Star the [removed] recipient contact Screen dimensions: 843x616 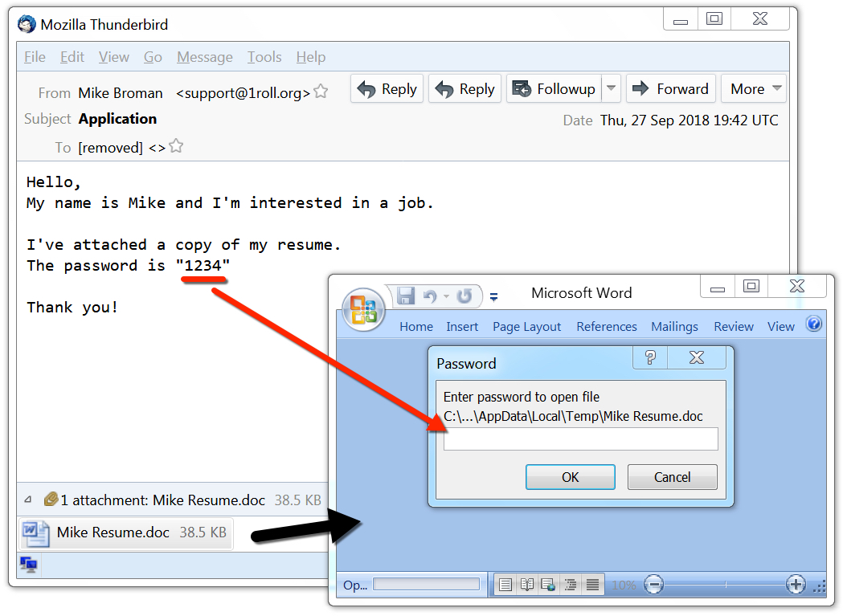(x=176, y=146)
